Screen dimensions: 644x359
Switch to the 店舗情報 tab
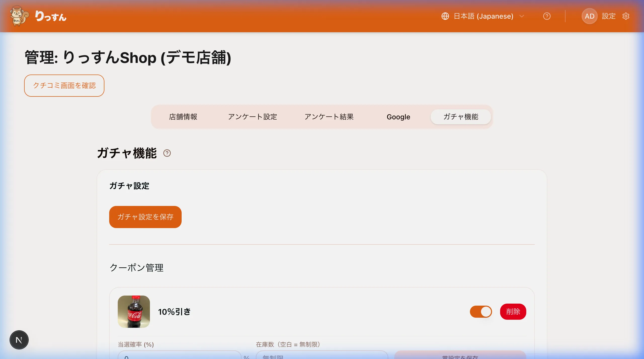(x=183, y=117)
